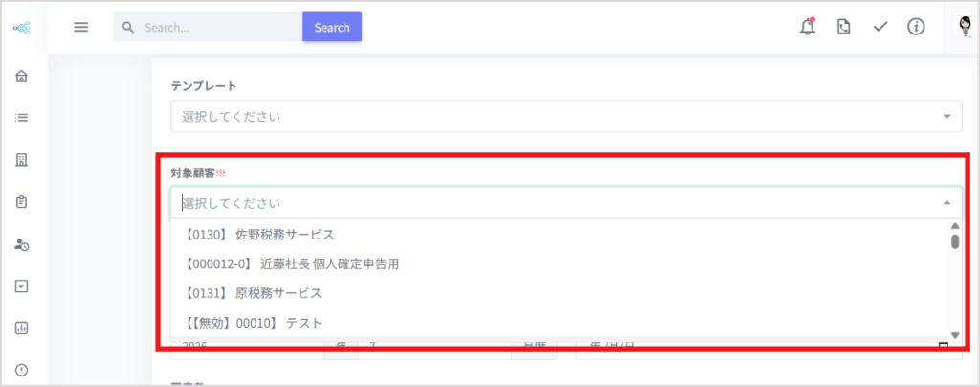Click the phone document icon in header
980x387 pixels.
click(843, 27)
